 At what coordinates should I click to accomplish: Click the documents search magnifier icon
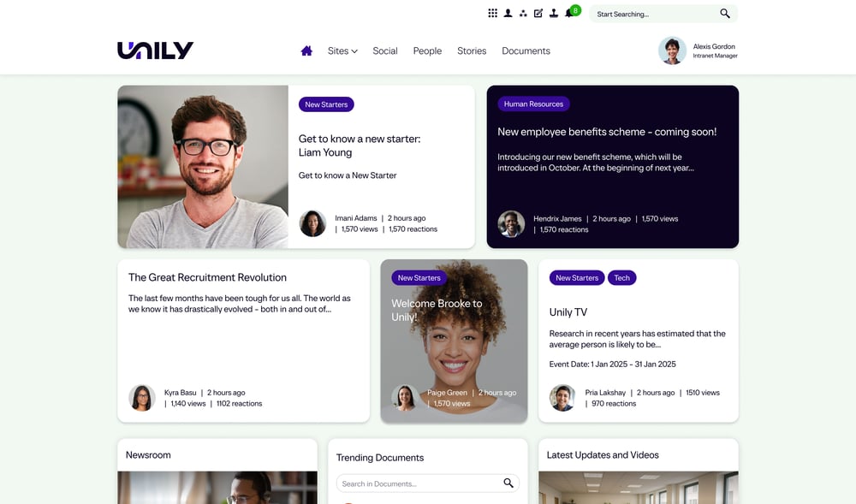point(508,483)
